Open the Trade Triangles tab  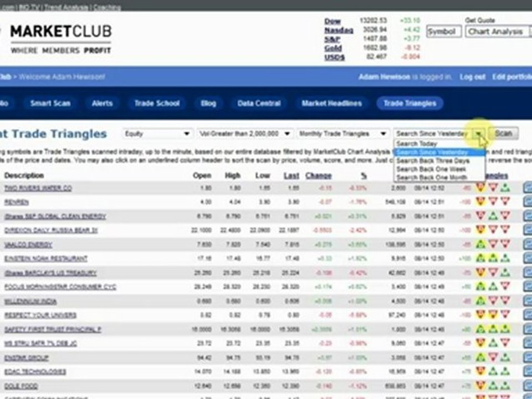(x=410, y=103)
